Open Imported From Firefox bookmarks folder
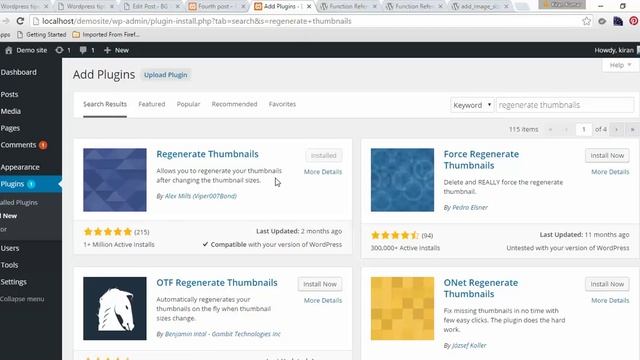The height and width of the screenshot is (360, 640). point(106,35)
